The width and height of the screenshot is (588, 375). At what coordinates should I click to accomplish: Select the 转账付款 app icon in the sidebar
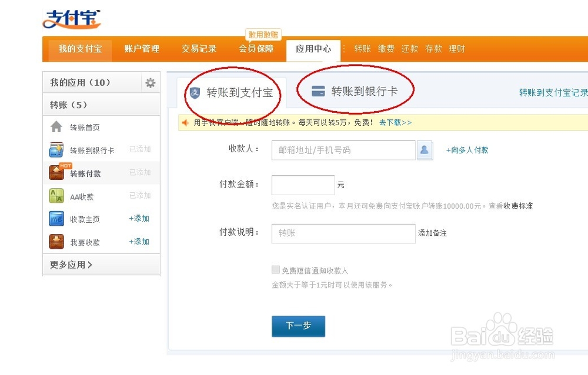tap(56, 172)
